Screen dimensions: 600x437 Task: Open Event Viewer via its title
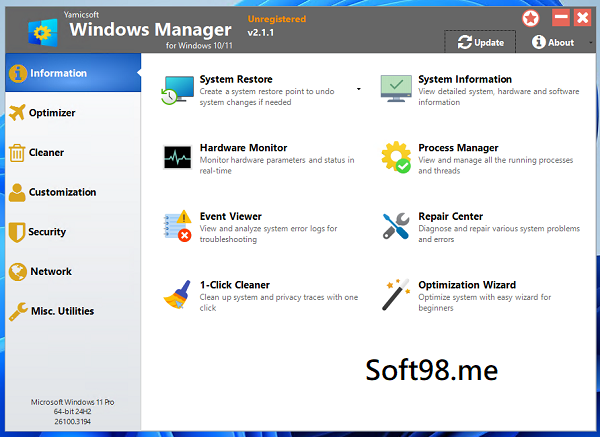pos(231,216)
